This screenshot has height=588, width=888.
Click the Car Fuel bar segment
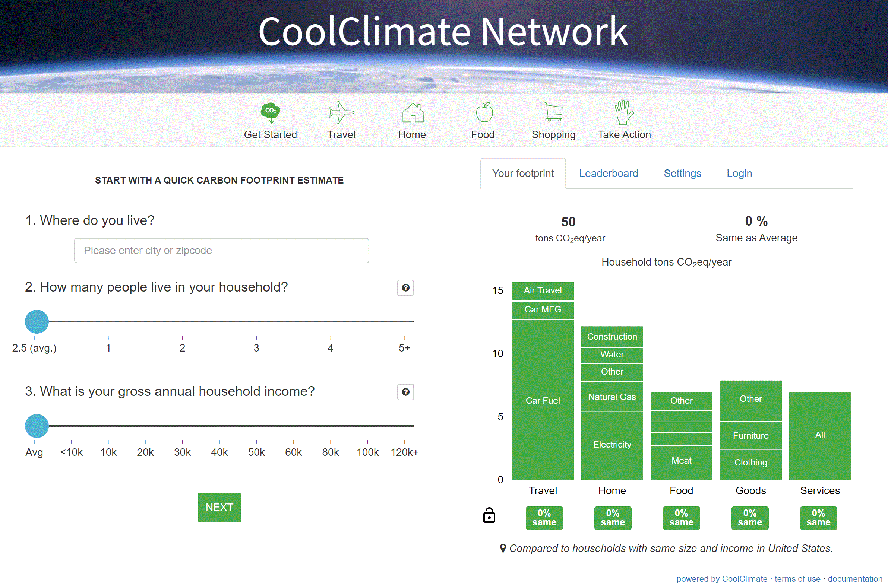[543, 400]
